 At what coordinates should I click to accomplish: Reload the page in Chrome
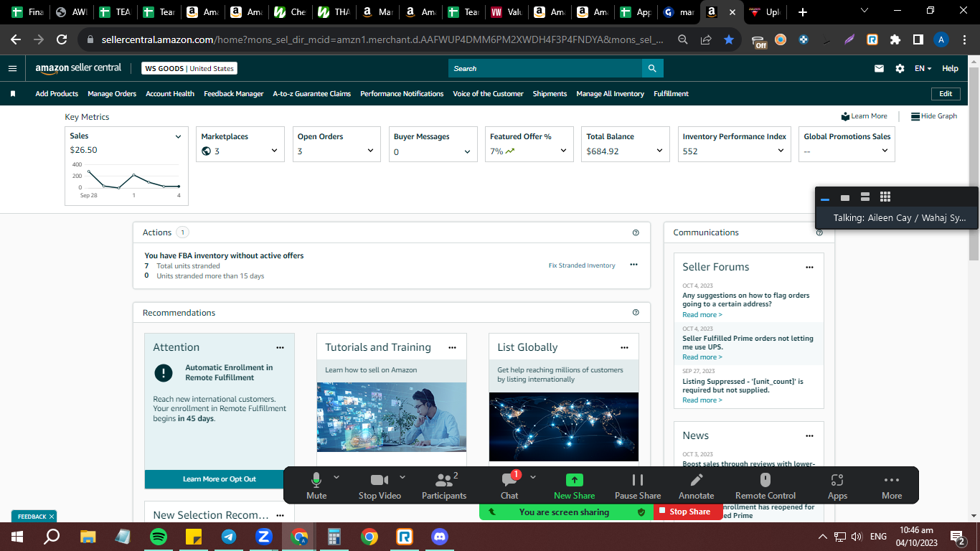pos(62,40)
